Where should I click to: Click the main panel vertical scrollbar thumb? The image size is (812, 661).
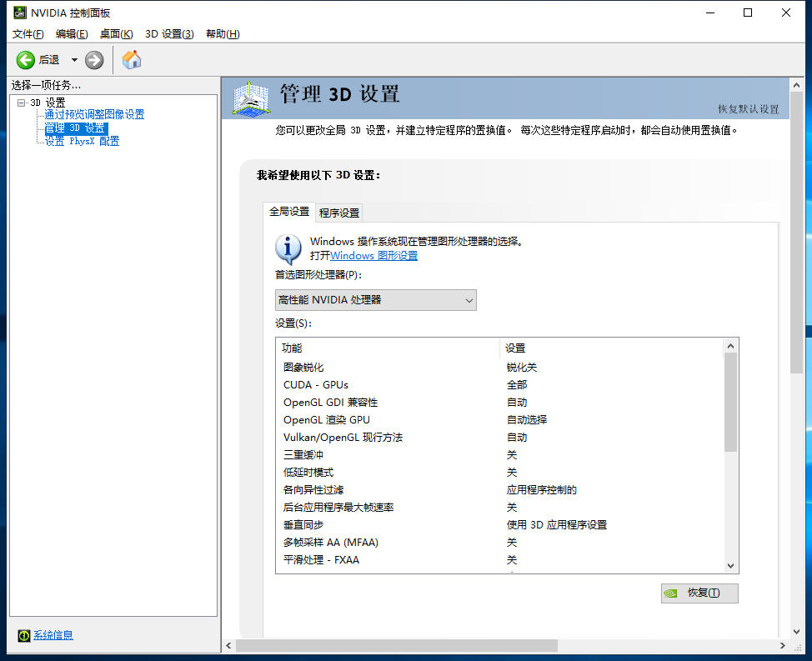tap(796, 233)
